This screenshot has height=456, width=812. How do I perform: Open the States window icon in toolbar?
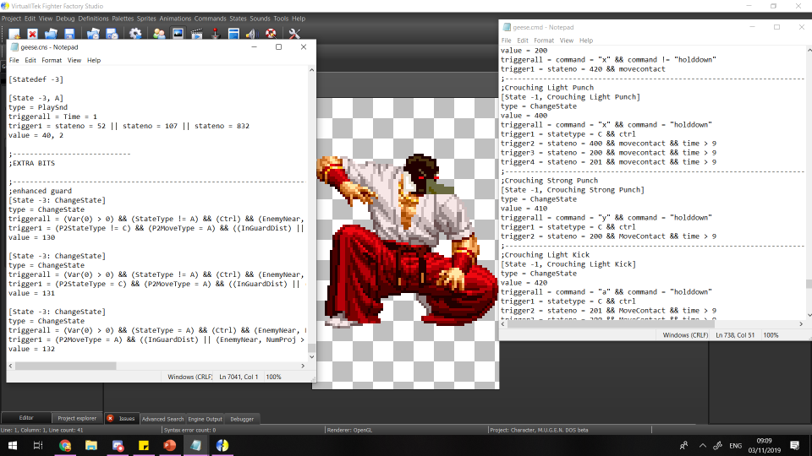[234, 34]
